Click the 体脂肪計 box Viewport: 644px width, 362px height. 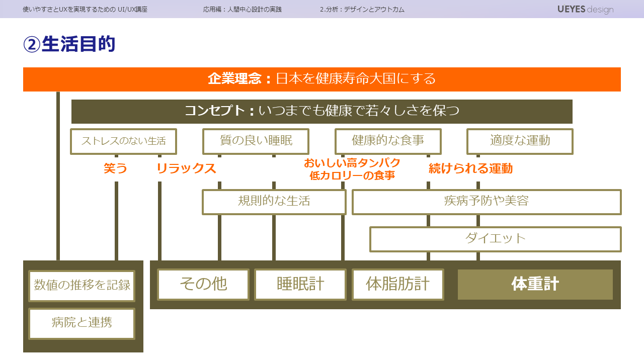coord(397,285)
